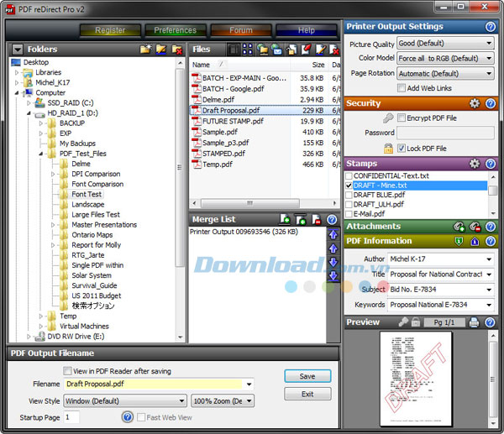Rename the selected file with pencil icon
The width and height of the screenshot is (504, 434).
(321, 50)
